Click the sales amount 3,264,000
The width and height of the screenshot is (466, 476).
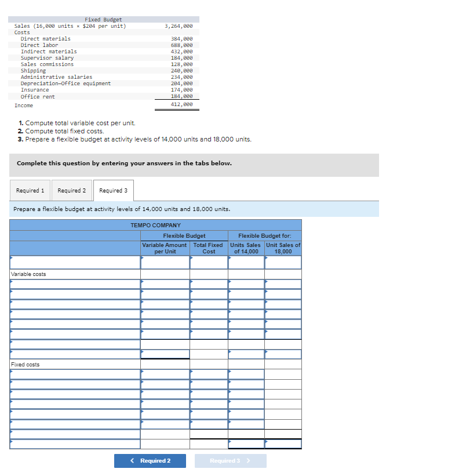click(x=179, y=26)
